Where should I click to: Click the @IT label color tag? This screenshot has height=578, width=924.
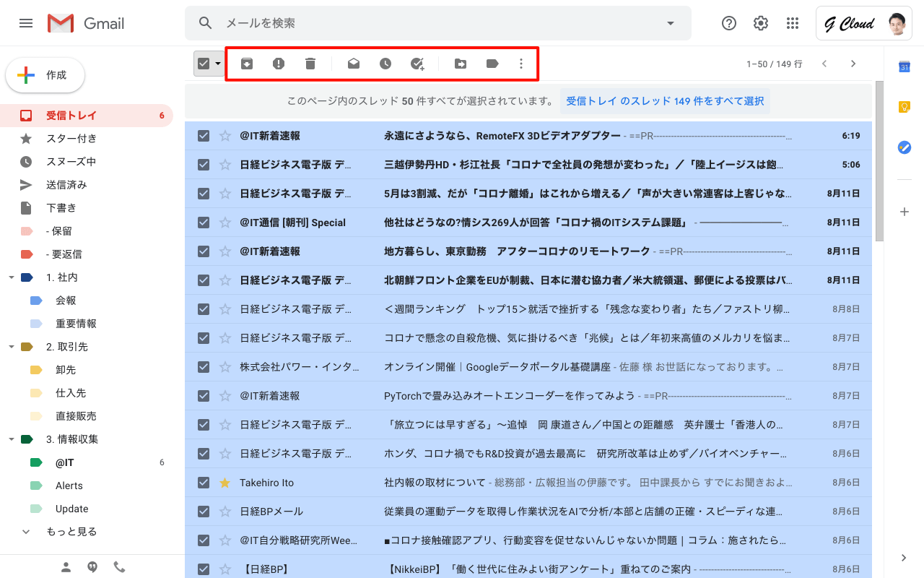pyautogui.click(x=36, y=462)
